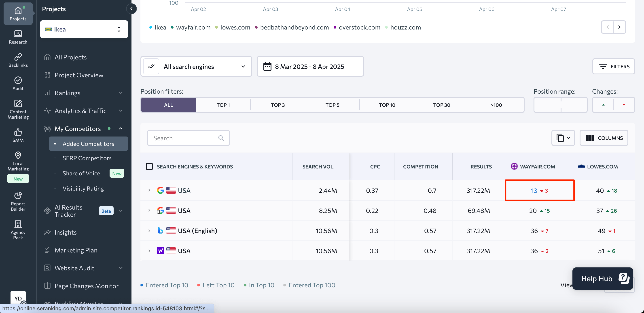Toggle overstock.com series in chart legend

coord(357,27)
